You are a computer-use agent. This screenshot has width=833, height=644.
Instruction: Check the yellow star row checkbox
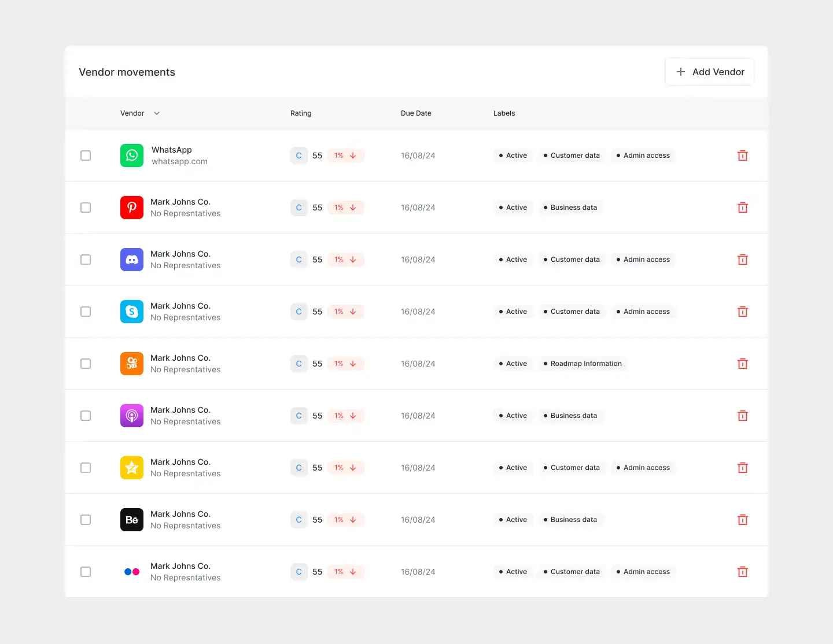click(86, 468)
